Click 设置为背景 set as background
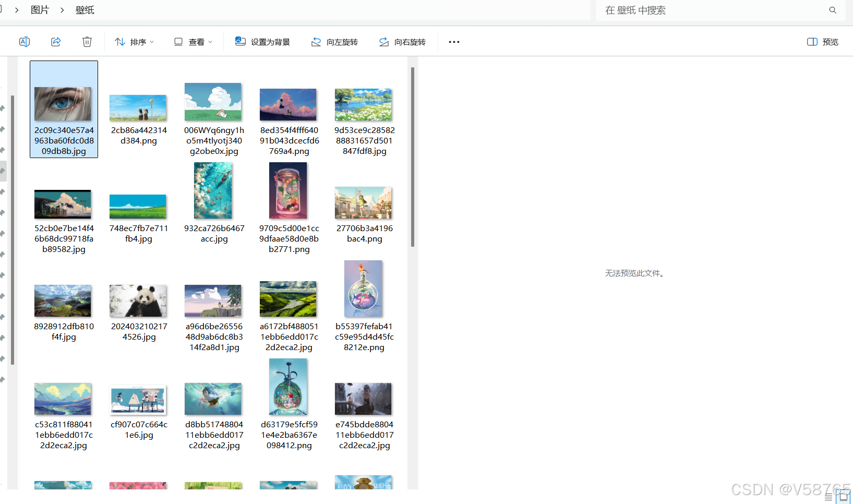This screenshot has width=853, height=504. click(262, 42)
